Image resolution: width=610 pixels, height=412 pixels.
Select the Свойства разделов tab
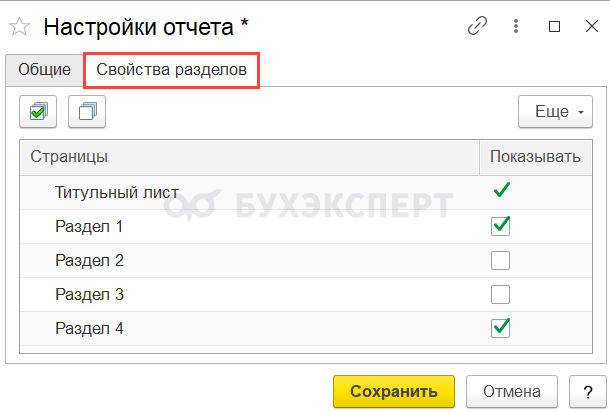click(172, 70)
